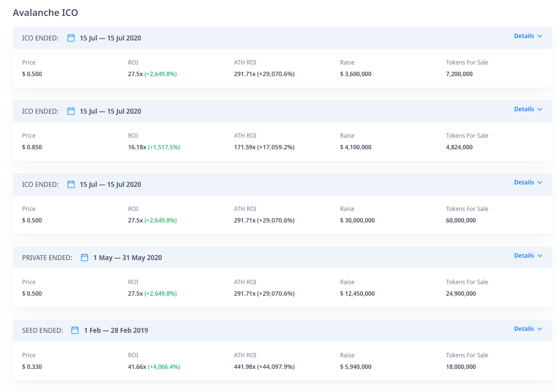
Task: Select tokens for sale value 4,824,000
Action: tap(459, 147)
